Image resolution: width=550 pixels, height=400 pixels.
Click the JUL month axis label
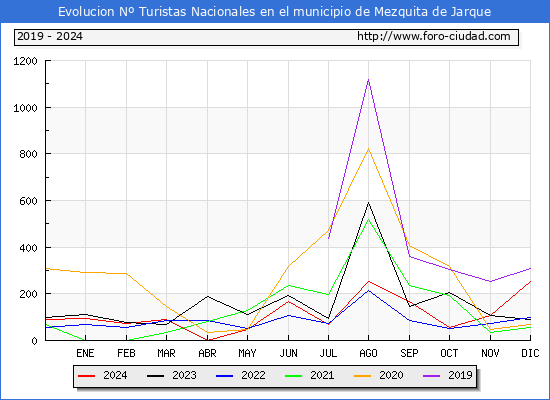(x=328, y=353)
